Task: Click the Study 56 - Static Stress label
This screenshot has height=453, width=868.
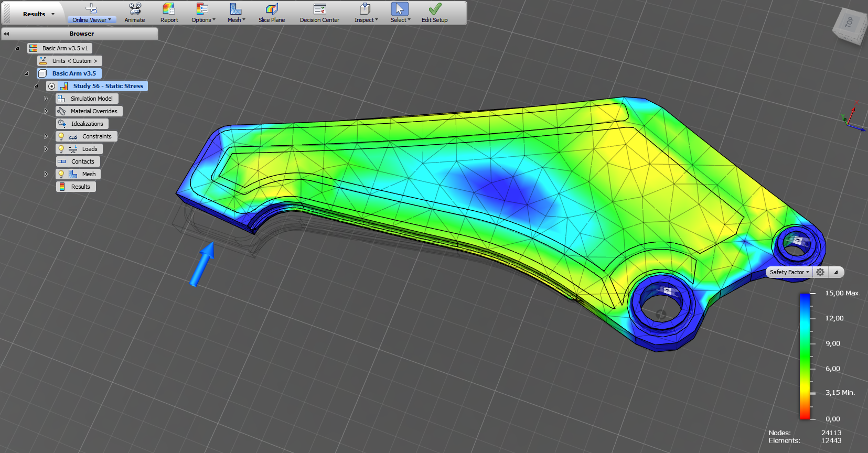Action: click(108, 86)
